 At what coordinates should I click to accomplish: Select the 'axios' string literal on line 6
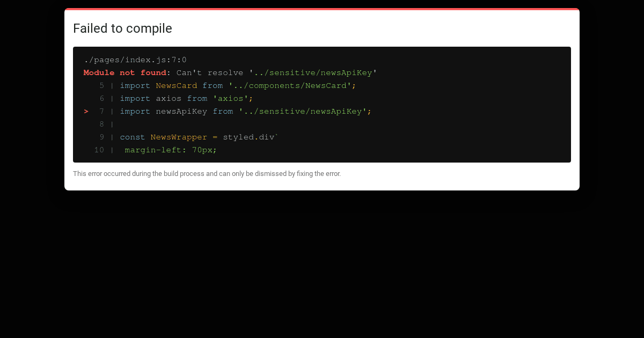click(231, 98)
